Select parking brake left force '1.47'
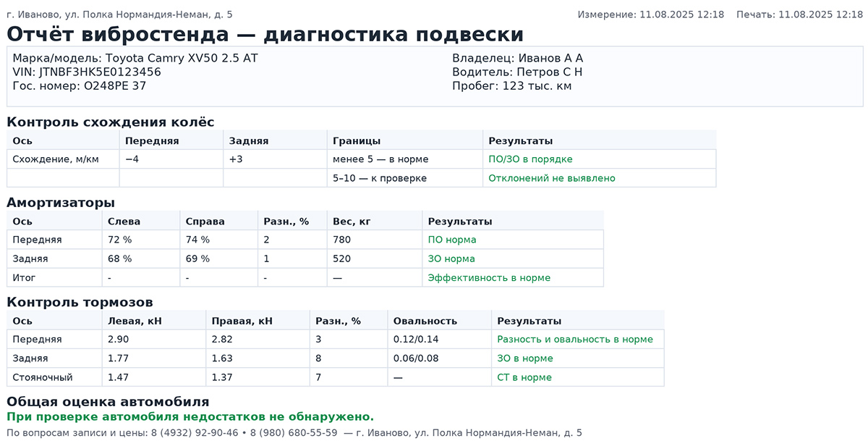The width and height of the screenshot is (868, 446). (x=119, y=377)
